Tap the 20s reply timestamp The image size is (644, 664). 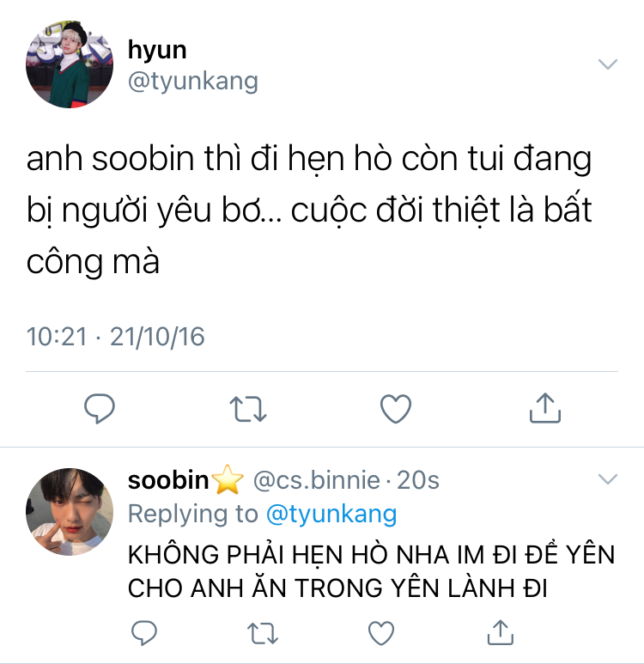click(x=418, y=481)
